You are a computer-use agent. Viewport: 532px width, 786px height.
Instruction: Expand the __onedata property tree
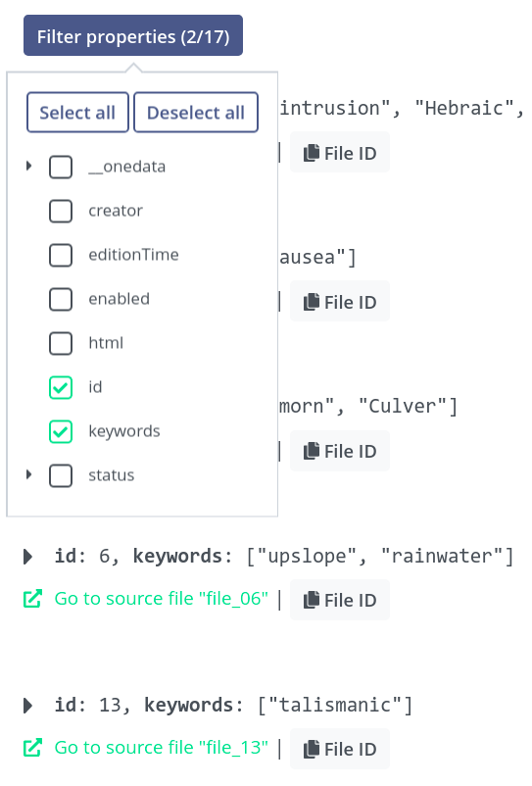tap(28, 166)
